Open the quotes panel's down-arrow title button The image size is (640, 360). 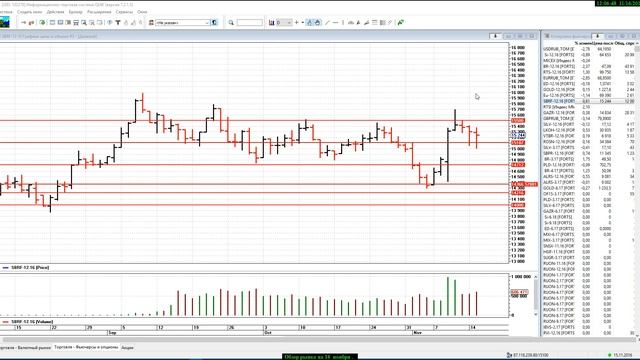tap(598, 36)
